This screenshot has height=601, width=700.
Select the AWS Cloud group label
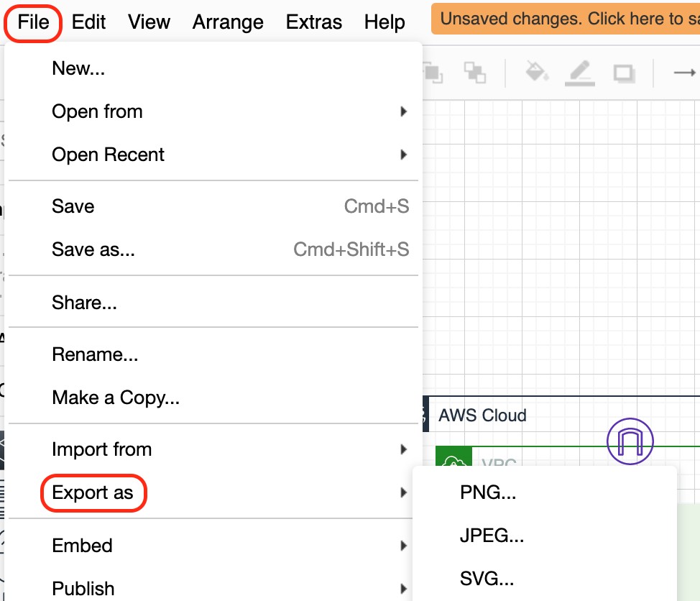point(482,416)
